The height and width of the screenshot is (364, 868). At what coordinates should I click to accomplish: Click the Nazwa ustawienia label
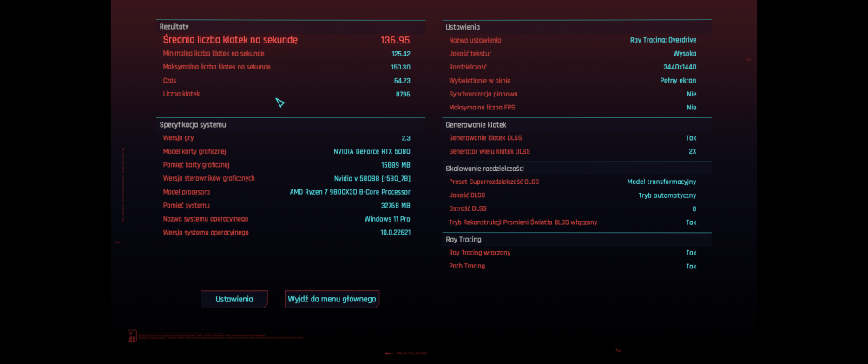(x=475, y=41)
